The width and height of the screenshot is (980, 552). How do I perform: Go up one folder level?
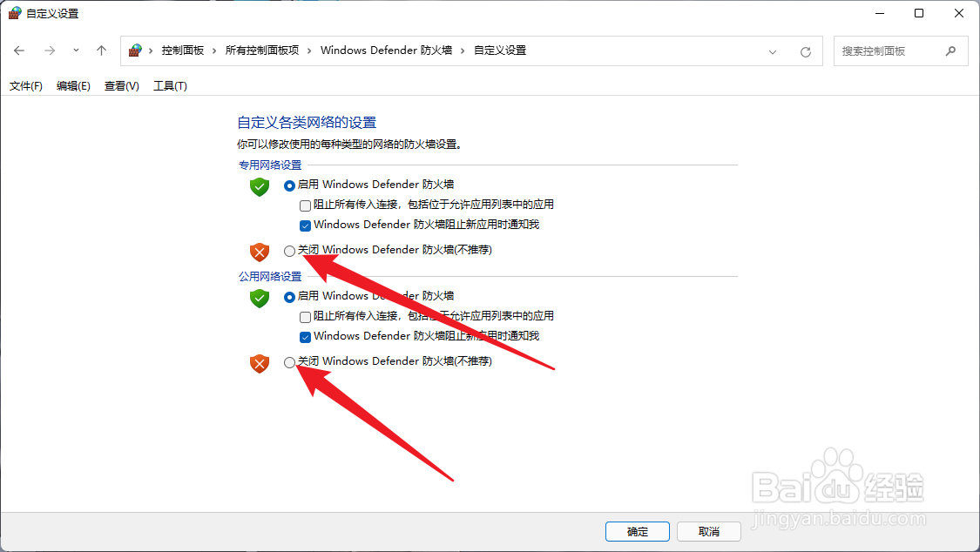pyautogui.click(x=101, y=50)
